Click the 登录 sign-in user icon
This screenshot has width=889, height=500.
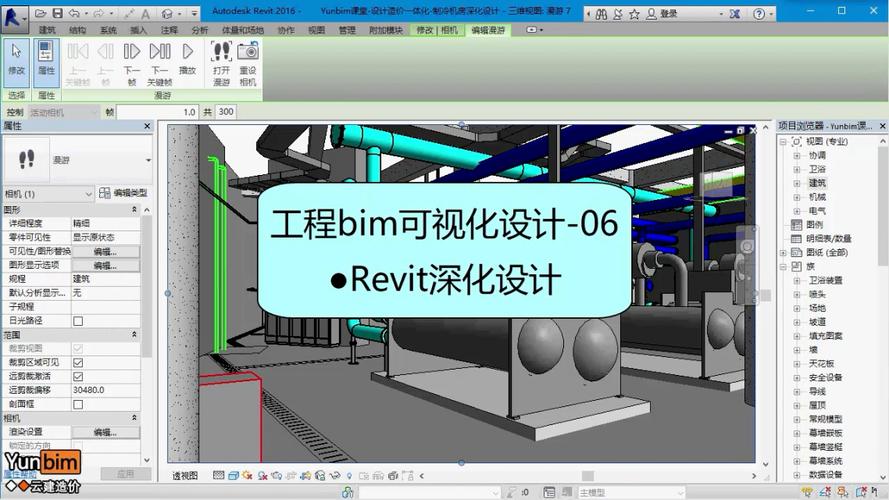pyautogui.click(x=652, y=14)
